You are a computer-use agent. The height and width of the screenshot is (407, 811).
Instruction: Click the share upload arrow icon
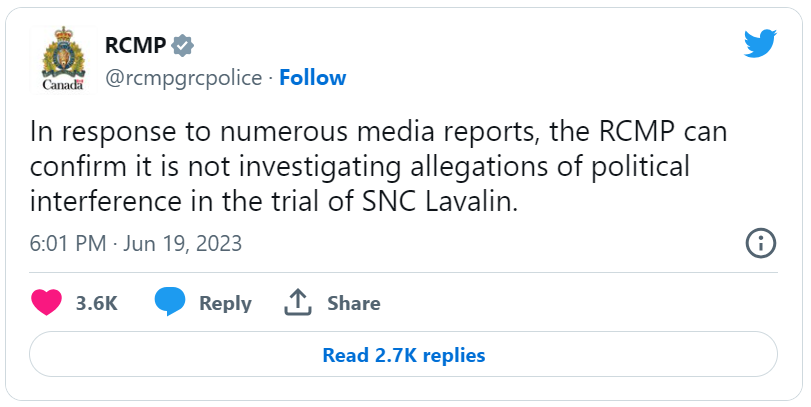(x=298, y=303)
